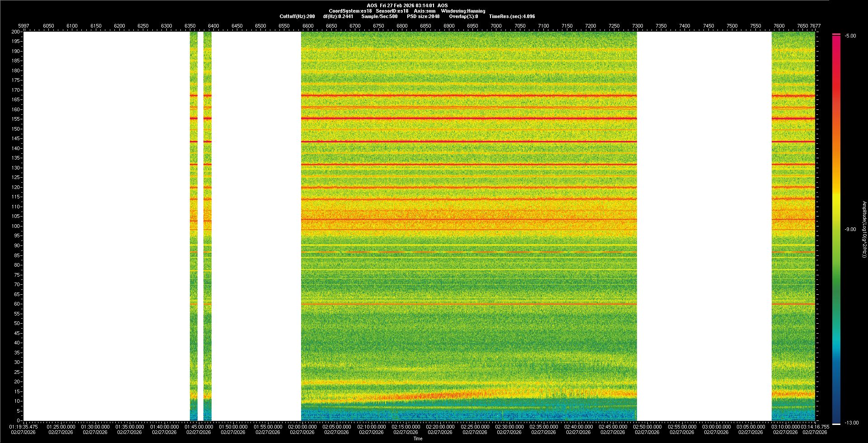Select the 02:00:00.000 time axis marker

tap(302, 427)
